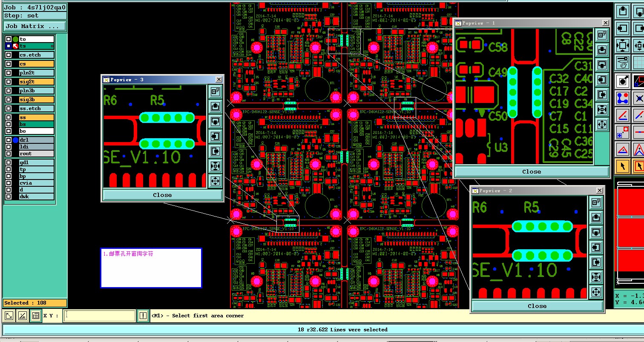Screen dimensions: 644x342
Task: Click the Close button of Popview 3
Action: point(162,195)
